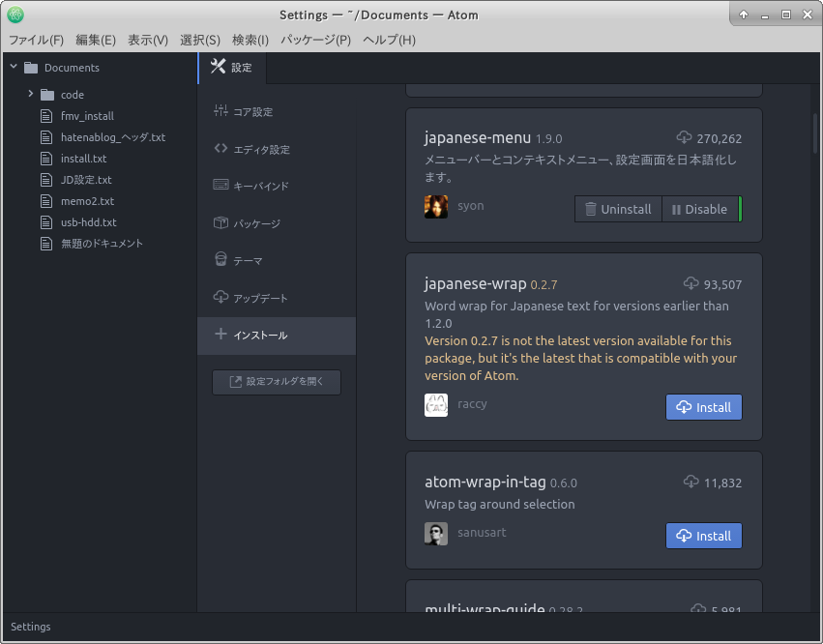The image size is (823, 644).
Task: Open the アップデート section
Action: (277, 298)
